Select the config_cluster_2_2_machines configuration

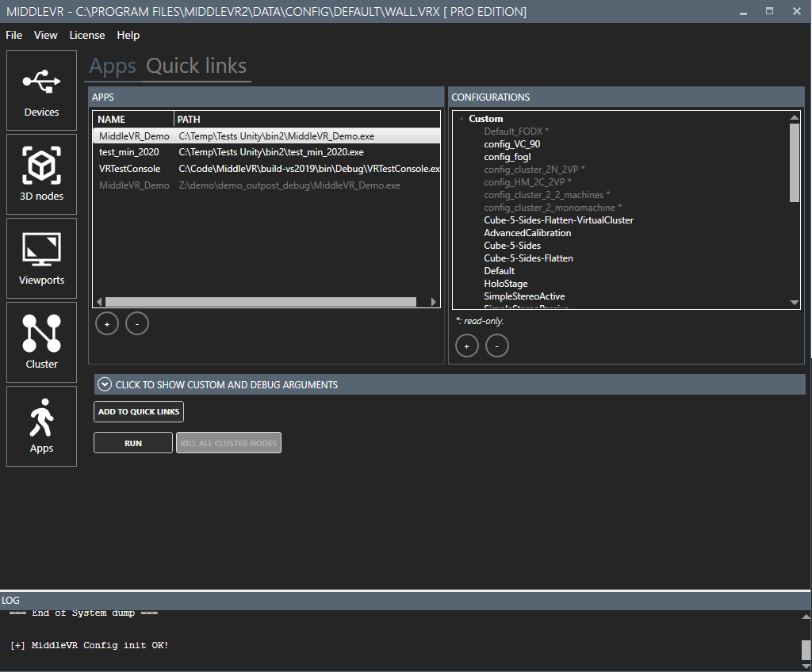tap(546, 195)
